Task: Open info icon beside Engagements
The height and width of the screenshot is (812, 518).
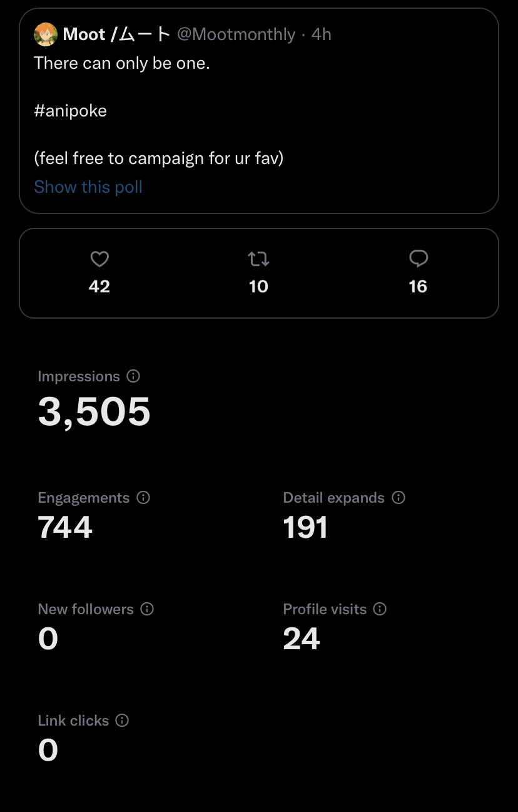Action: click(x=143, y=498)
